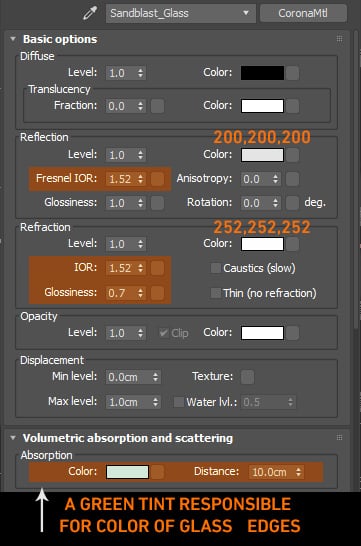Enable the Caustics (slow) checkbox
Image resolution: width=361 pixels, height=546 pixels.
coord(215,268)
